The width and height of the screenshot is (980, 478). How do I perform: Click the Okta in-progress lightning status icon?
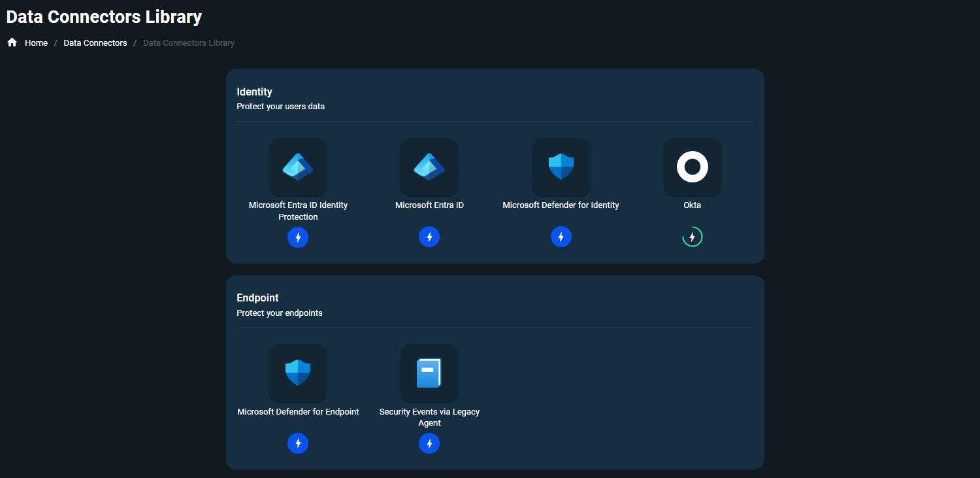693,237
